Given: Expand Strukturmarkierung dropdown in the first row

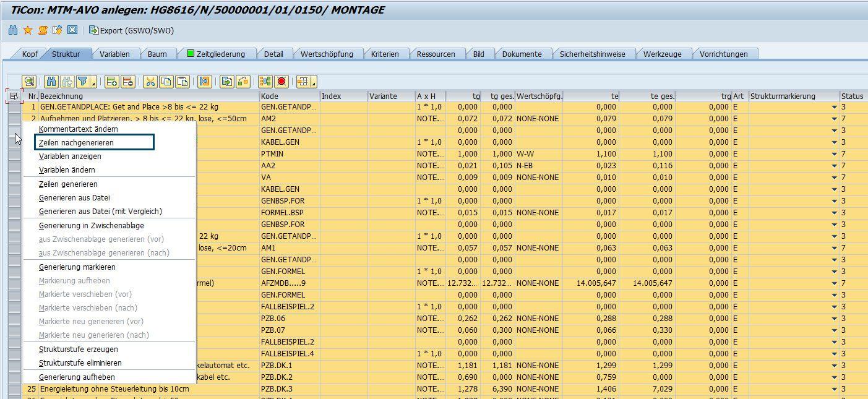Looking at the screenshot, I should coord(834,108).
